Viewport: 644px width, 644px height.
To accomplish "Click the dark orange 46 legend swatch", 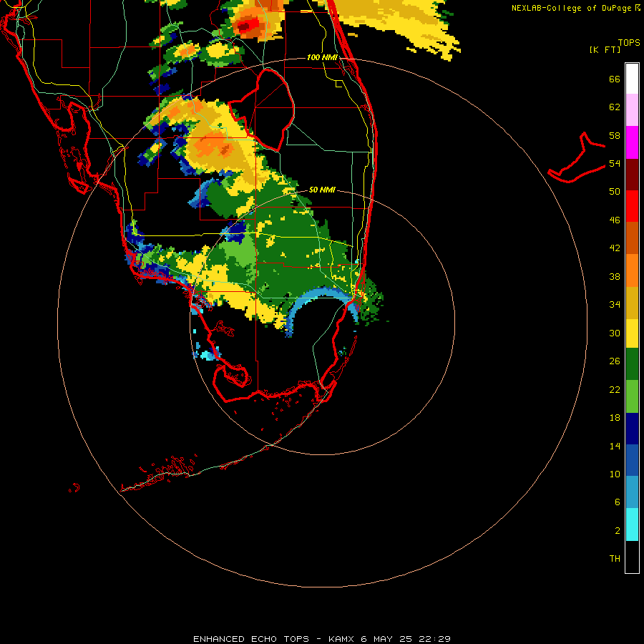I will point(632,238).
